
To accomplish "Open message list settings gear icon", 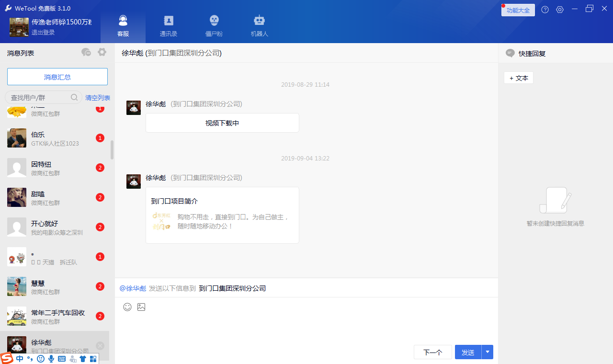I will [x=102, y=52].
